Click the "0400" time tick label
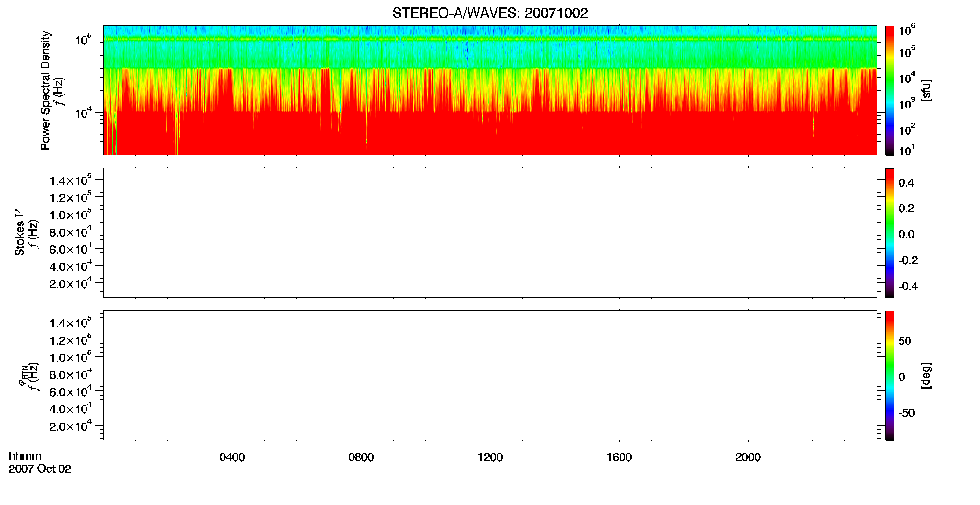Screen dimensions: 980x505 [232, 457]
